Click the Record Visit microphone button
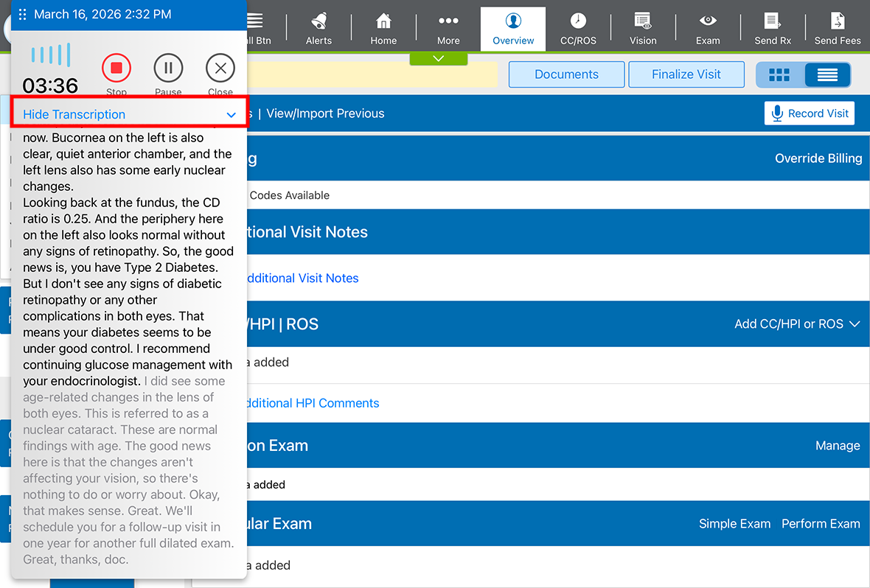 click(x=810, y=113)
